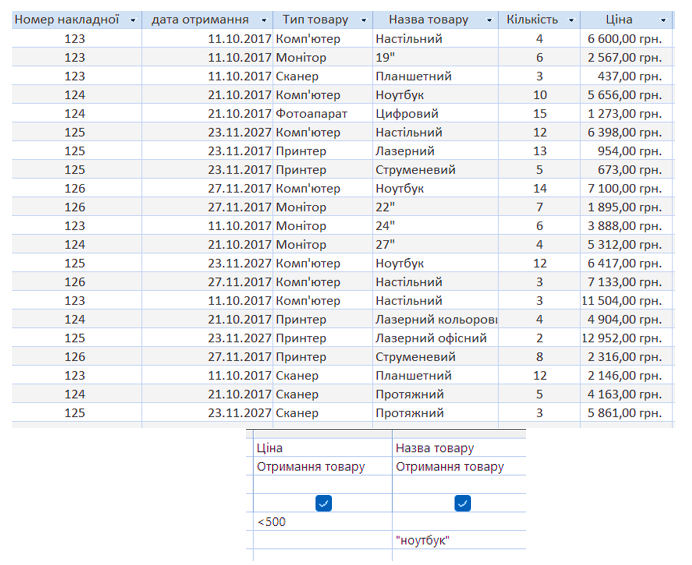The width and height of the screenshot is (692, 565).
Task: Click the "ноутбук" criteria cell
Action: [x=458, y=540]
